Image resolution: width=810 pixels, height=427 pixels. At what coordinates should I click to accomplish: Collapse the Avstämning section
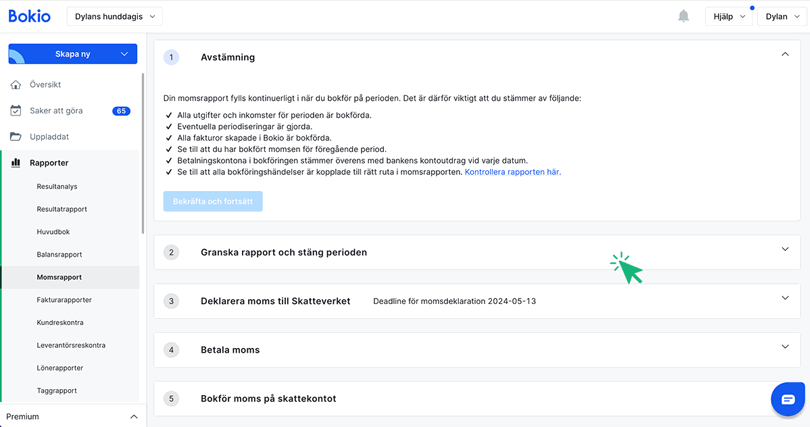click(x=785, y=55)
